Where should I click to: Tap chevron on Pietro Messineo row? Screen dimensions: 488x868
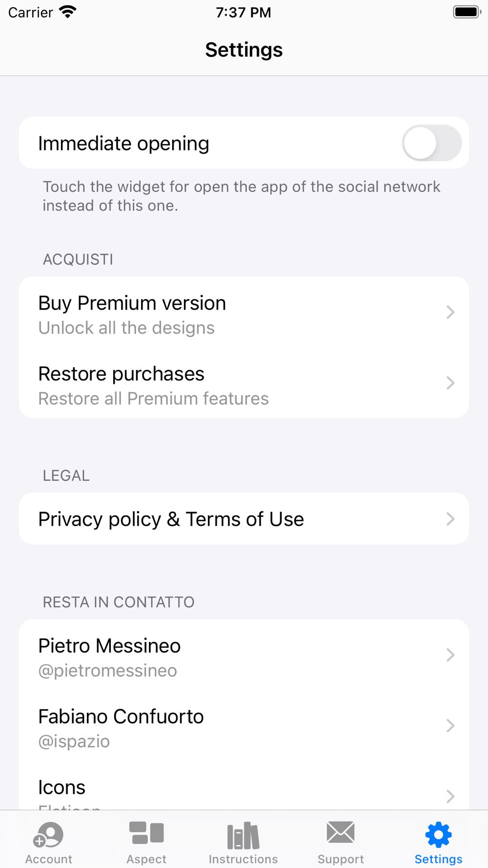(450, 655)
